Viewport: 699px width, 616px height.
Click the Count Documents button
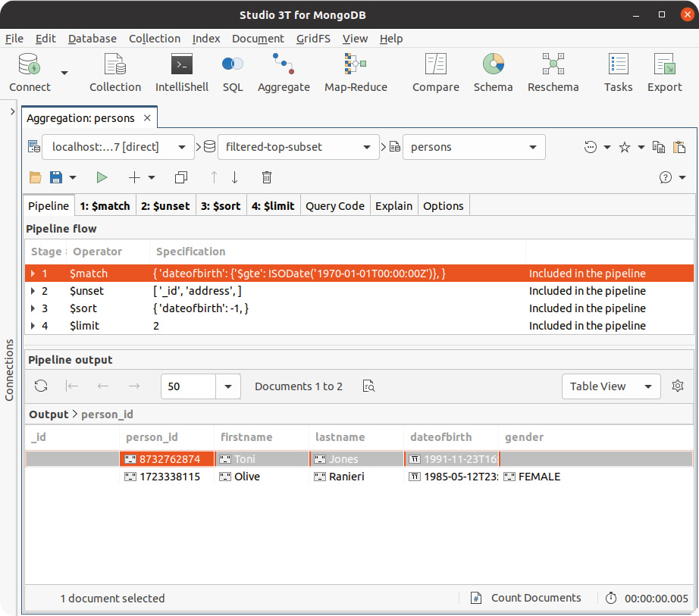point(526,598)
